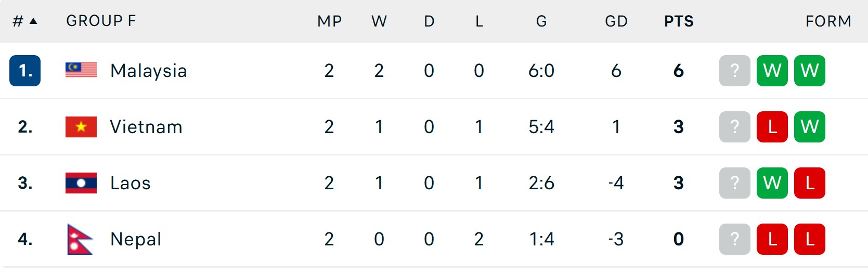Click the Malaysia flag icon
Image resolution: width=868 pixels, height=274 pixels.
pos(81,70)
